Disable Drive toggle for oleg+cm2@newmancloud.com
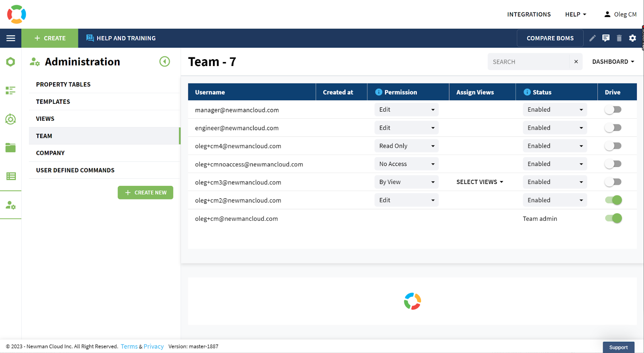Screen dimensions: 644x353 (x=613, y=200)
